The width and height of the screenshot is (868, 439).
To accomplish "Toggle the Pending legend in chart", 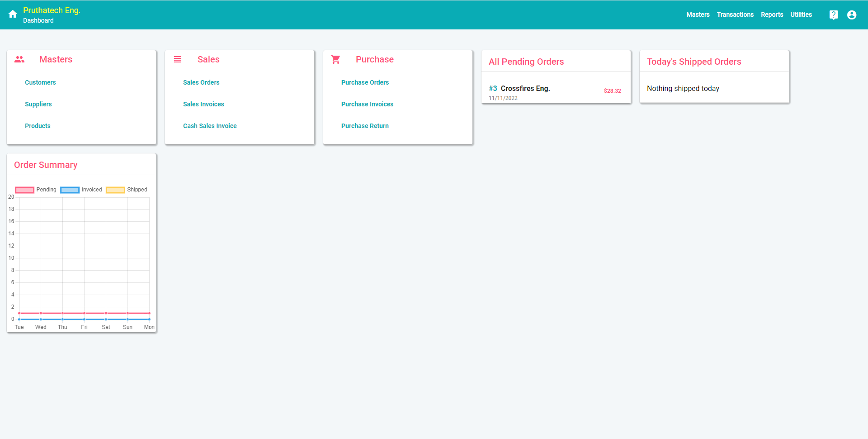I will [x=36, y=190].
